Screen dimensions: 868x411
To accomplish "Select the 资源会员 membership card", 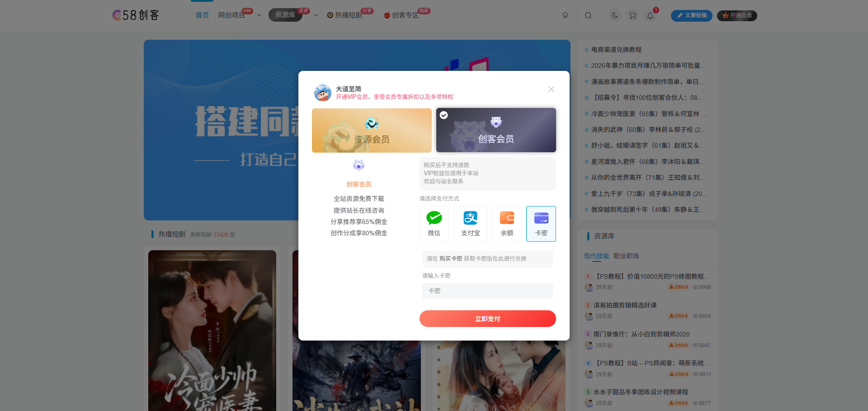I will click(371, 130).
